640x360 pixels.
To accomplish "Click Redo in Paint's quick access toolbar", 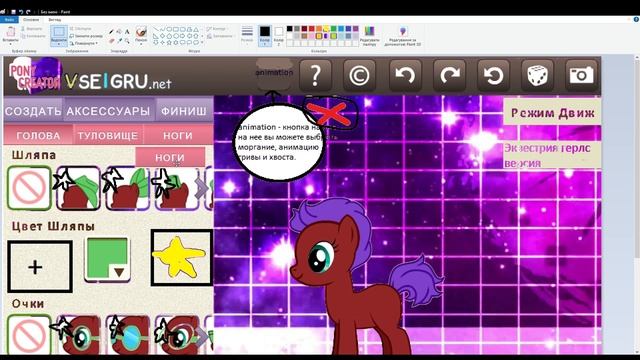I will point(28,12).
